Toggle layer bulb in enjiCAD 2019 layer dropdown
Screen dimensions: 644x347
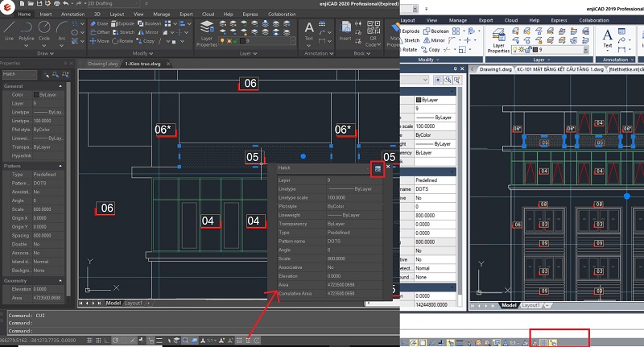point(515,50)
